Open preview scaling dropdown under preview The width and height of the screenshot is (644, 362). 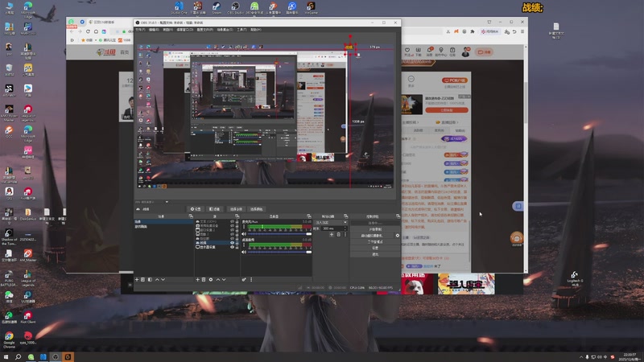[167, 202]
